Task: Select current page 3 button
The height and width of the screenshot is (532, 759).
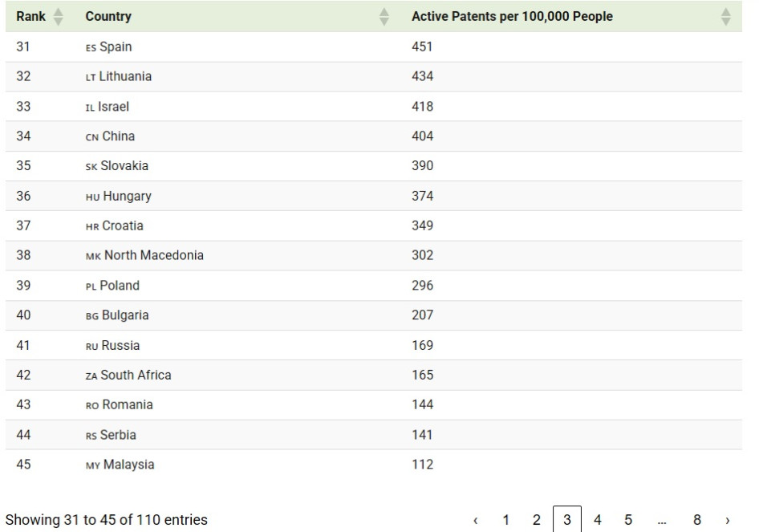Action: (567, 520)
